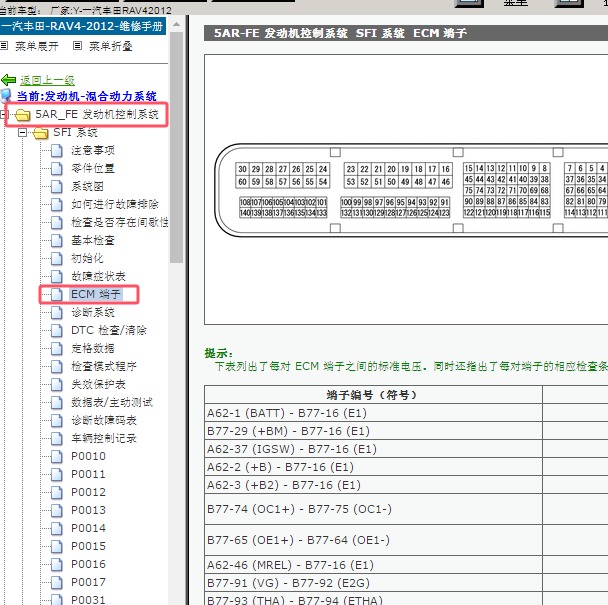Open the 注意事项 page

tap(93, 150)
